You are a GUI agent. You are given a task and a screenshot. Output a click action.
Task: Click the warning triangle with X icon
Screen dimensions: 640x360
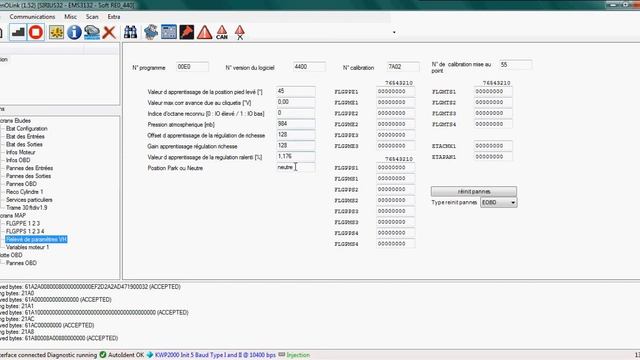pos(240,32)
